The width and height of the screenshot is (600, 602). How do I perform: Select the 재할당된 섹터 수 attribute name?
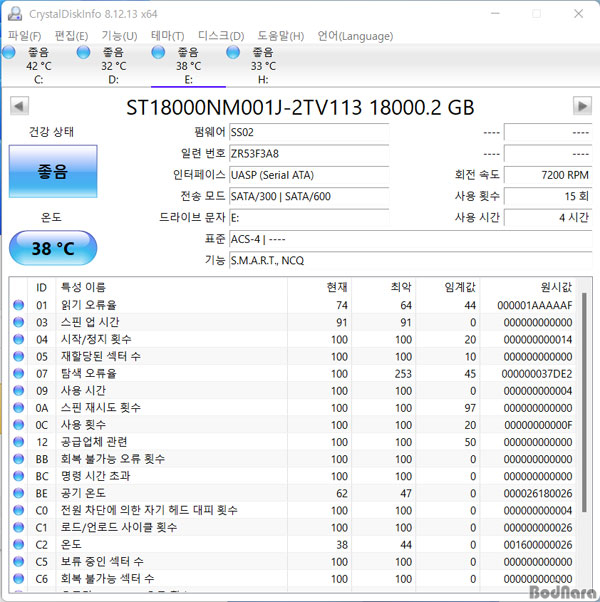(101, 356)
